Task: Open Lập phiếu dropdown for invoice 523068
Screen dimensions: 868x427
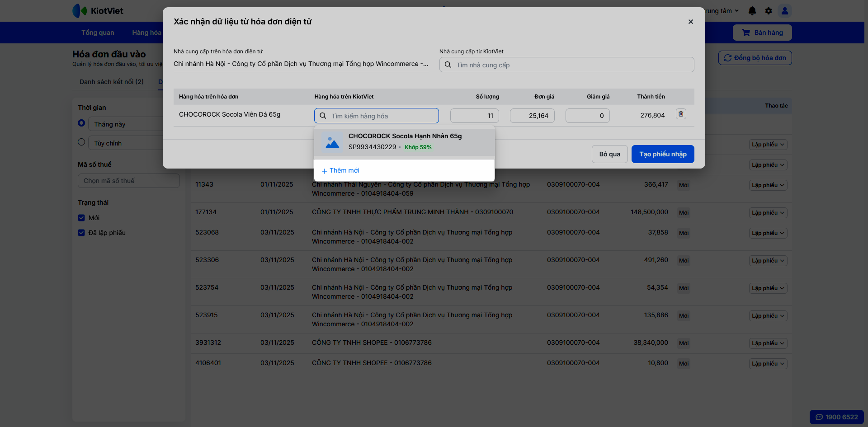Action: [768, 233]
